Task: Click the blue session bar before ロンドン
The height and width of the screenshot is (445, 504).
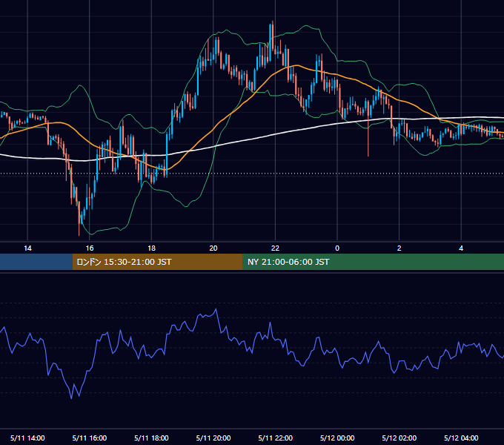Action: [36, 262]
